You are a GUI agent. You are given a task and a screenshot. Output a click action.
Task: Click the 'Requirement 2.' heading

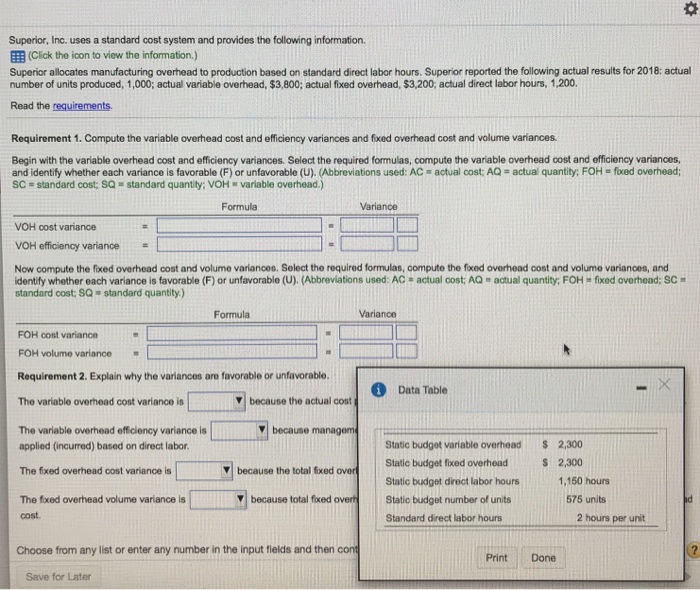[x=52, y=376]
